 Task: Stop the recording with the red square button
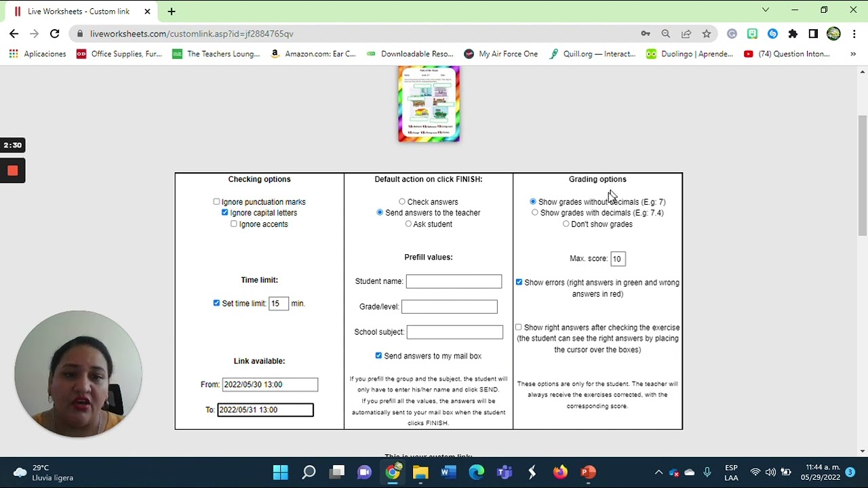coord(13,171)
